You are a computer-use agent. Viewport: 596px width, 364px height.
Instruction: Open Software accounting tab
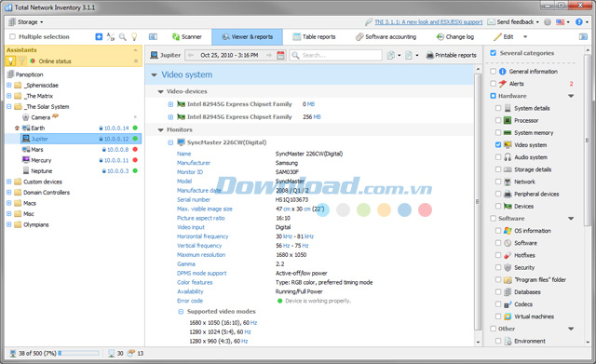pos(386,37)
